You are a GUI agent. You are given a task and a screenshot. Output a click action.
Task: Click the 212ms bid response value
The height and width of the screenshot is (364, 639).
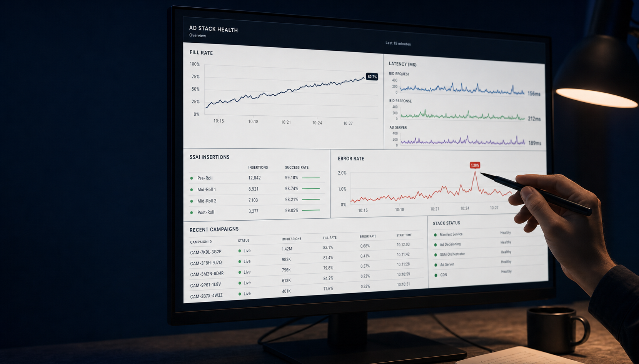pos(534,118)
